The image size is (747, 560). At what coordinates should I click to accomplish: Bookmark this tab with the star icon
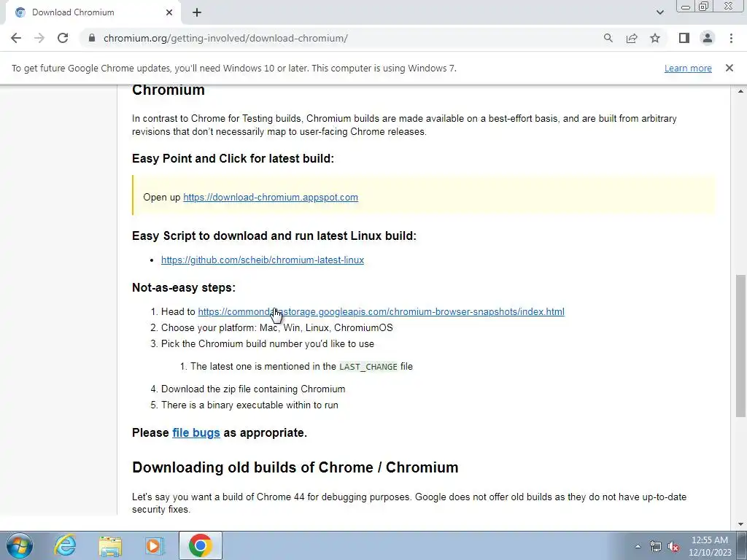(x=655, y=38)
